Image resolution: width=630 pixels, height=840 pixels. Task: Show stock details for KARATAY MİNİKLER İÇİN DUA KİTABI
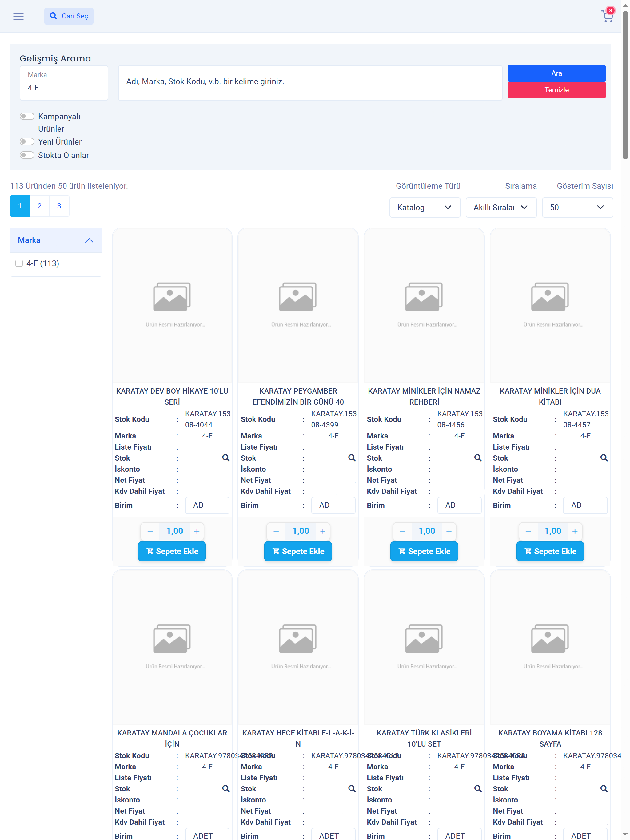(604, 458)
